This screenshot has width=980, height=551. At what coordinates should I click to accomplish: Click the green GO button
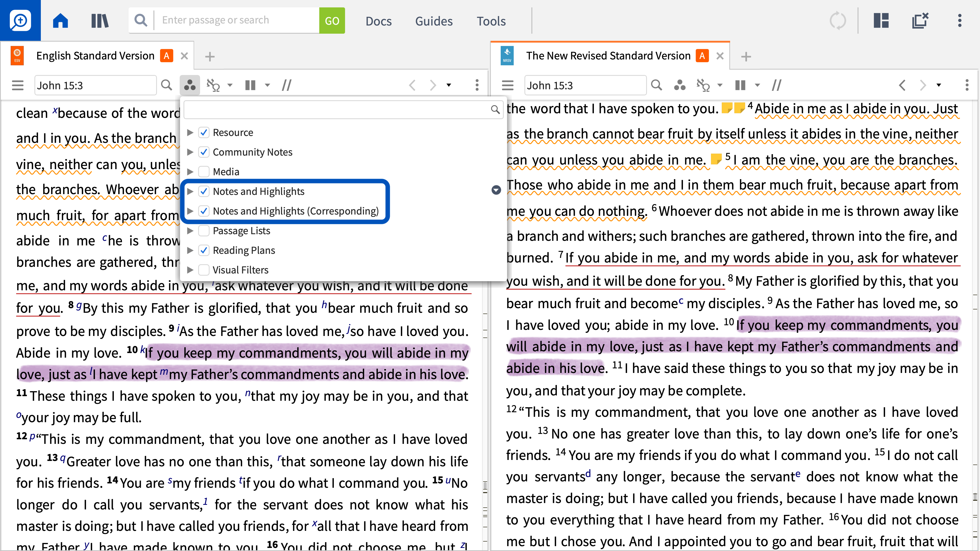click(x=332, y=20)
